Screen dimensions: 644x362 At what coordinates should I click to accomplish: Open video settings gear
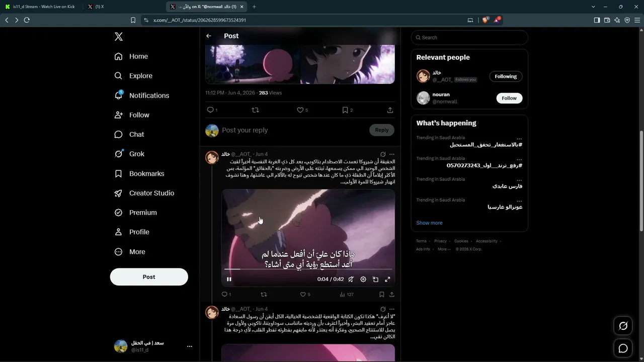click(x=363, y=279)
